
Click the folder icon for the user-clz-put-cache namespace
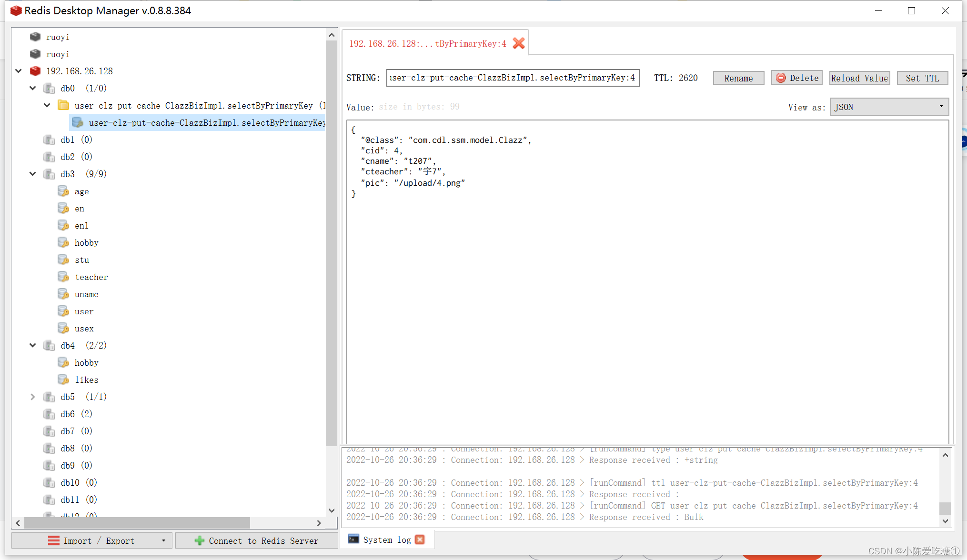(63, 105)
